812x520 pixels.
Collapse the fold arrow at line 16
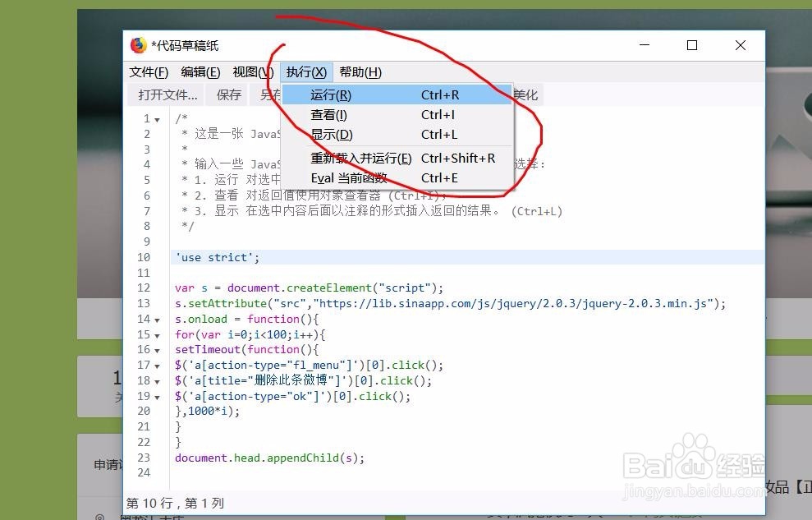click(x=157, y=351)
